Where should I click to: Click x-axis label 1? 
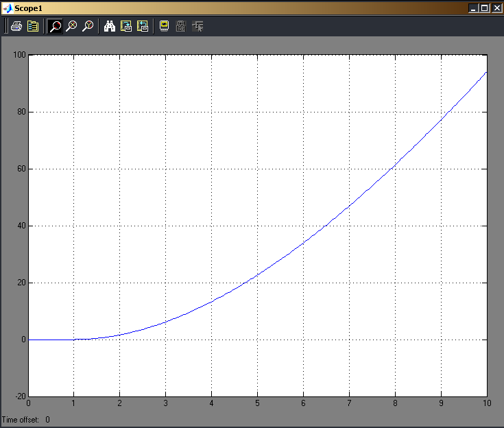coord(73,403)
